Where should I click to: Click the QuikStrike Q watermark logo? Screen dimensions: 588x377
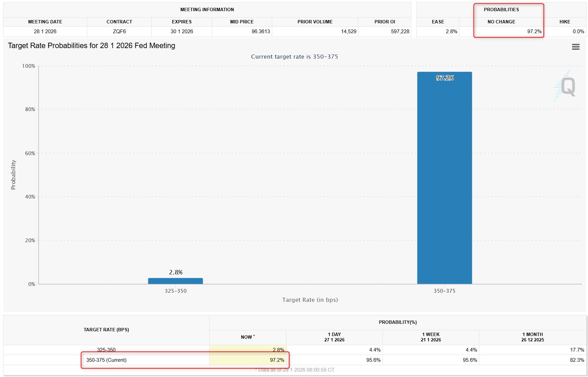pyautogui.click(x=567, y=87)
